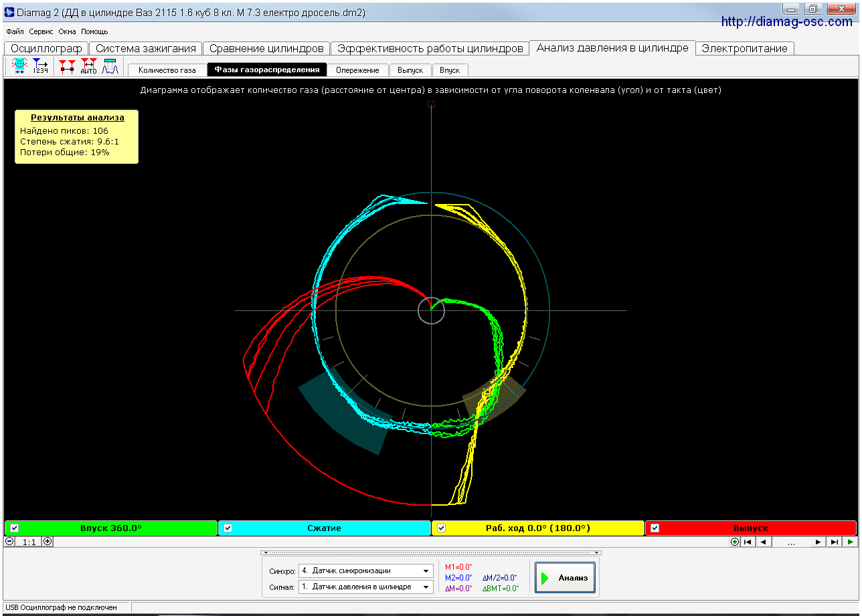This screenshot has height=616, width=862.
Task: Open the http://diamag-osc.com link
Action: click(x=787, y=22)
